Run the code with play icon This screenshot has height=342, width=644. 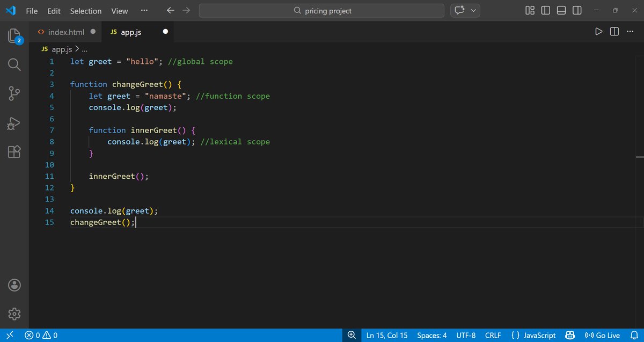[x=599, y=32]
